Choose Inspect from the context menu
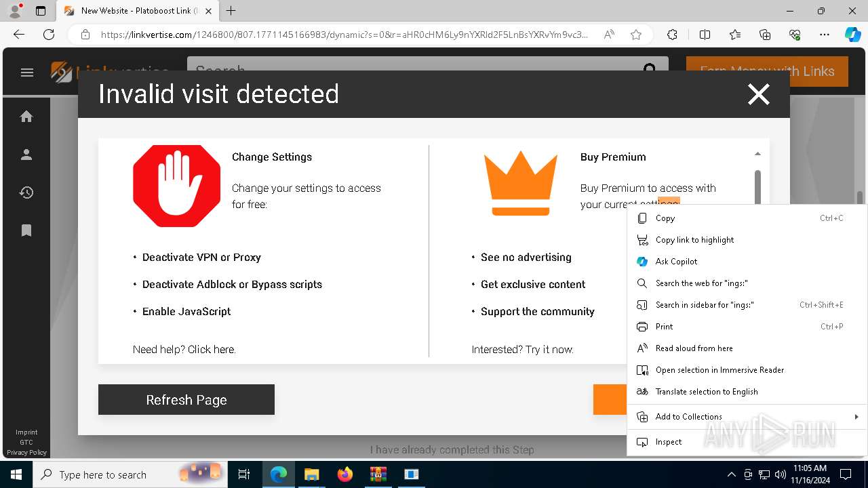This screenshot has height=488, width=868. pos(747,442)
